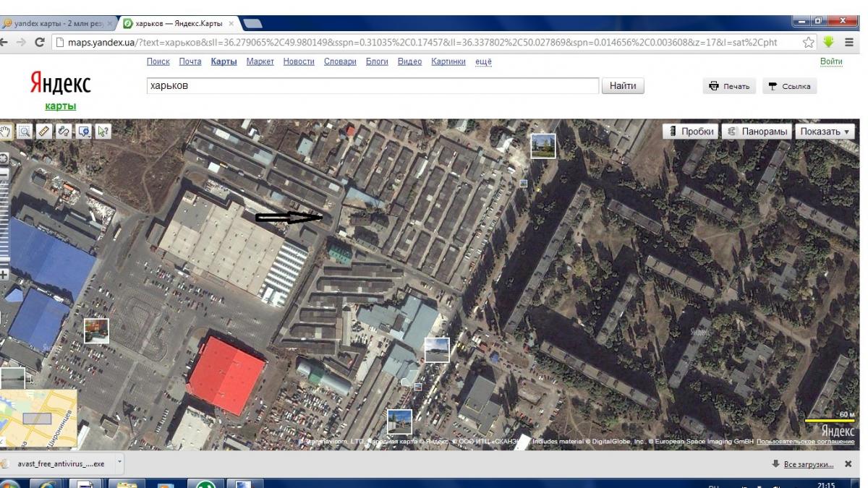The height and width of the screenshot is (488, 868).
Task: Open the photo thumbnail near blue building
Action: click(96, 330)
